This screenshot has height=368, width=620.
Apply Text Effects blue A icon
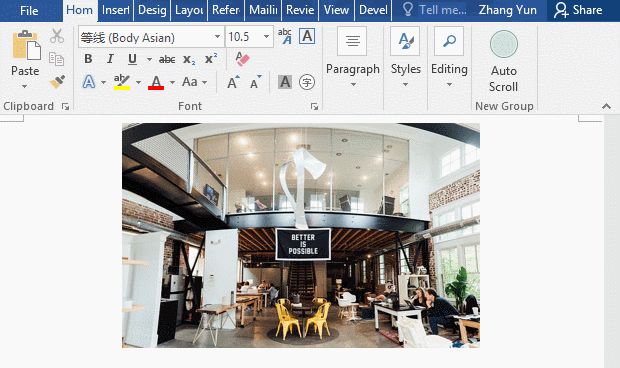(89, 82)
